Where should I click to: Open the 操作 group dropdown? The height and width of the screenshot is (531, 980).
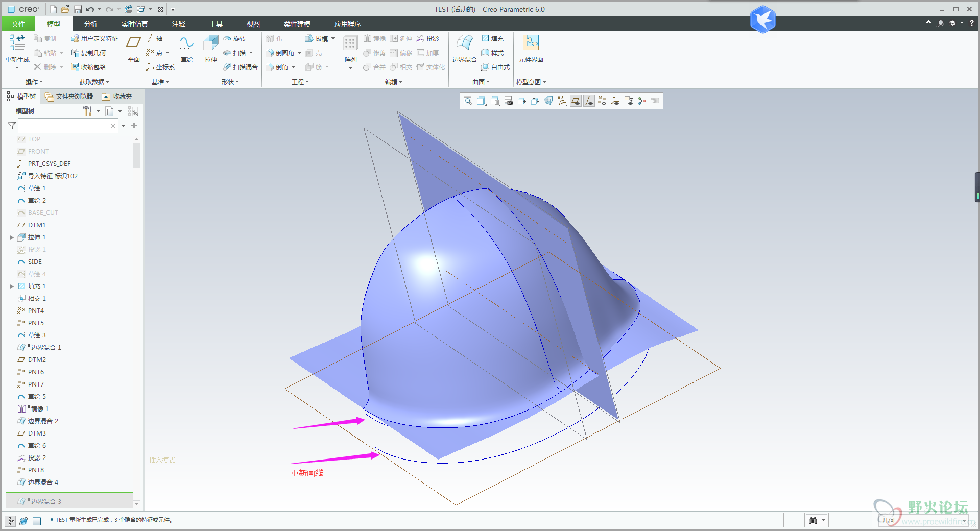(34, 82)
